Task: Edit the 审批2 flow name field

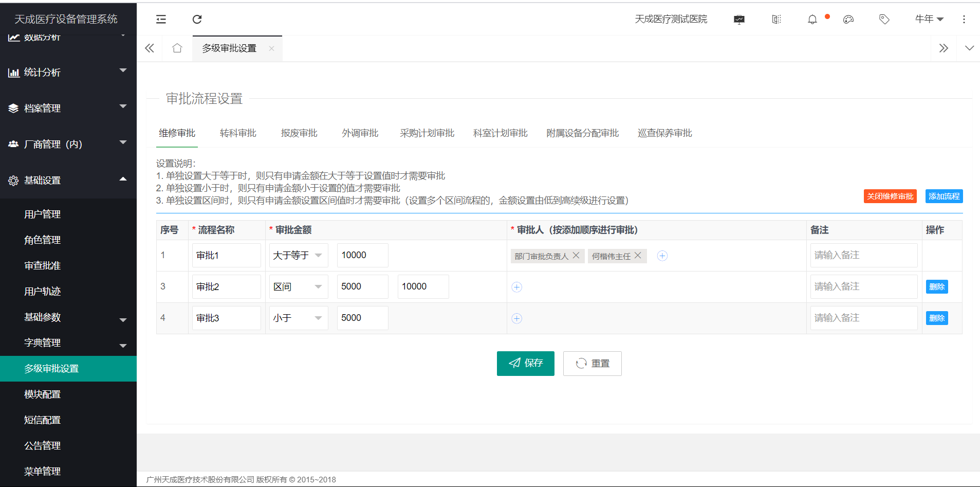Action: pyautogui.click(x=227, y=287)
